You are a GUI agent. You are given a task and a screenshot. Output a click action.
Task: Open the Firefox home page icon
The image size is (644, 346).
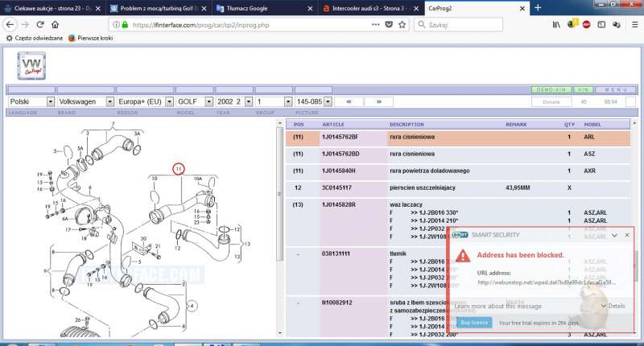pos(55,25)
